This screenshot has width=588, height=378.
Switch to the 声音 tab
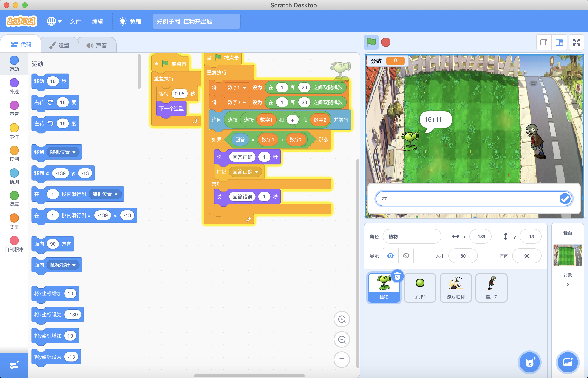point(97,45)
